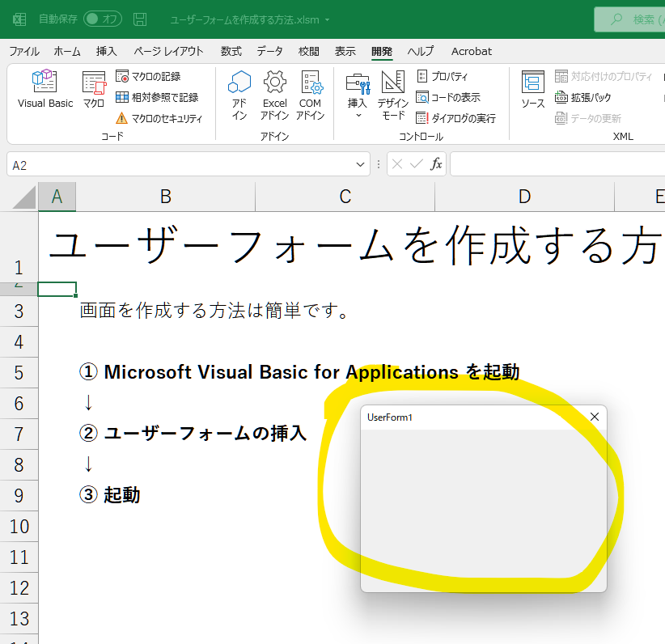This screenshot has height=644, width=665.
Task: Open the File (ファイル) menu
Action: [23, 51]
